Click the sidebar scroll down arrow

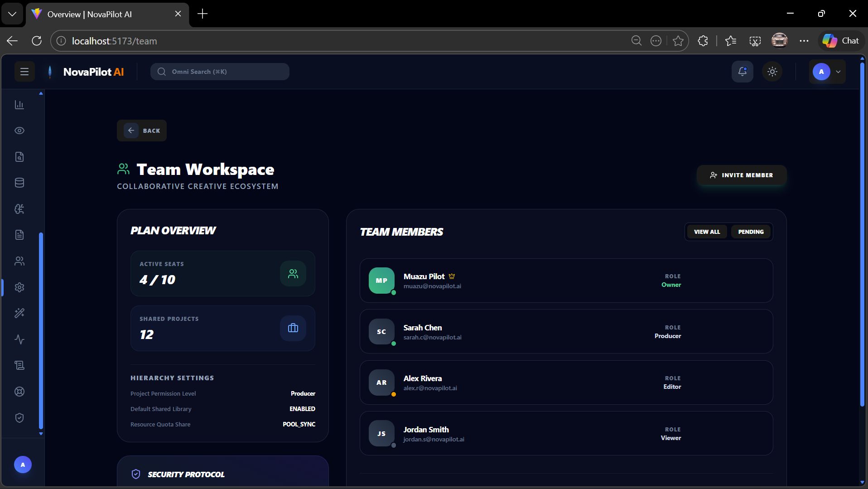pos(41,434)
